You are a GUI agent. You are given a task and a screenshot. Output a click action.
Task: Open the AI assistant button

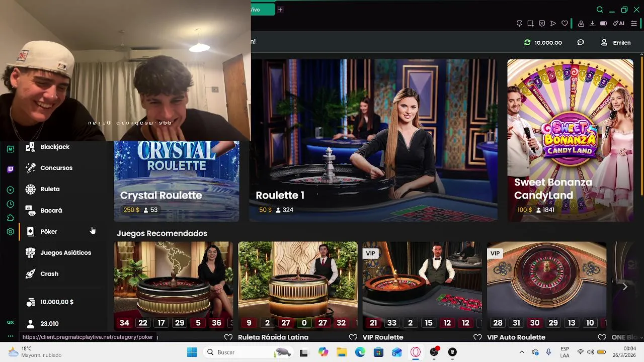[x=618, y=24]
